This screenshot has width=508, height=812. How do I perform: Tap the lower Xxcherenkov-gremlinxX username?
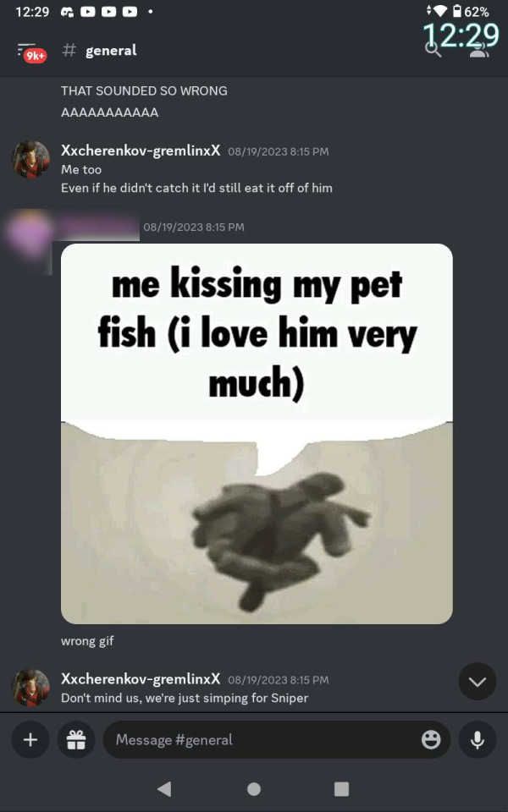click(141, 678)
